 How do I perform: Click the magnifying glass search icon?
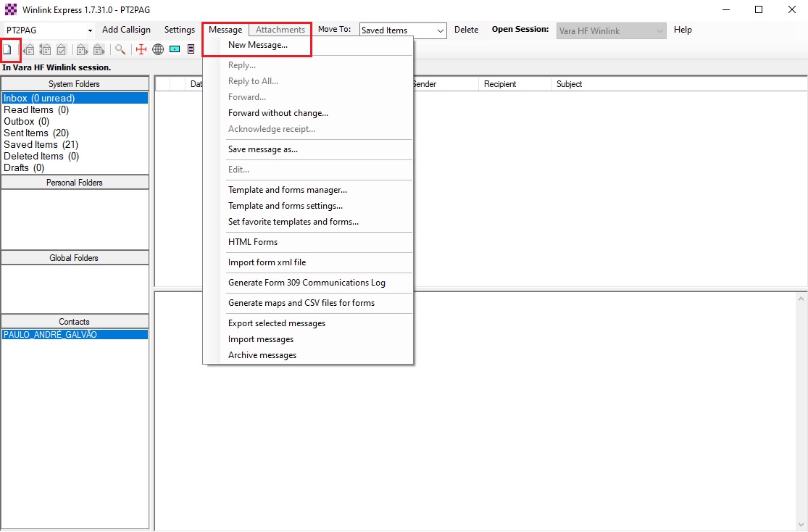[120, 49]
